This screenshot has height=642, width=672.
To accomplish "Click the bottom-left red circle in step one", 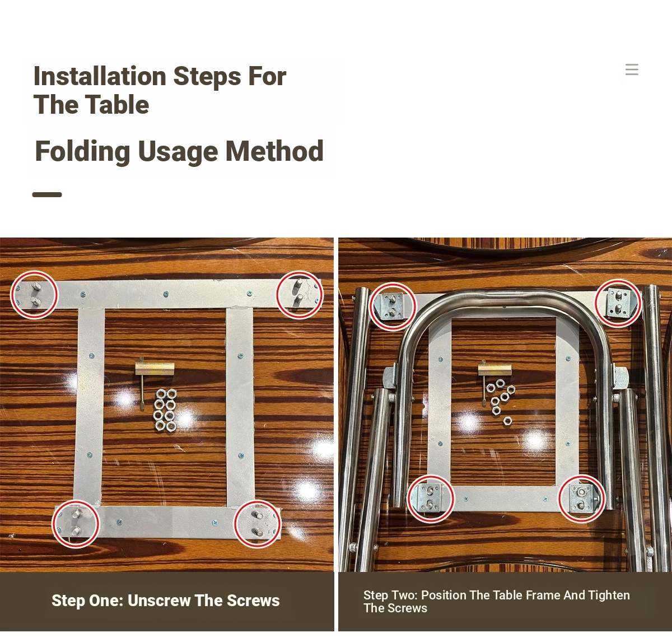I will tap(76, 524).
